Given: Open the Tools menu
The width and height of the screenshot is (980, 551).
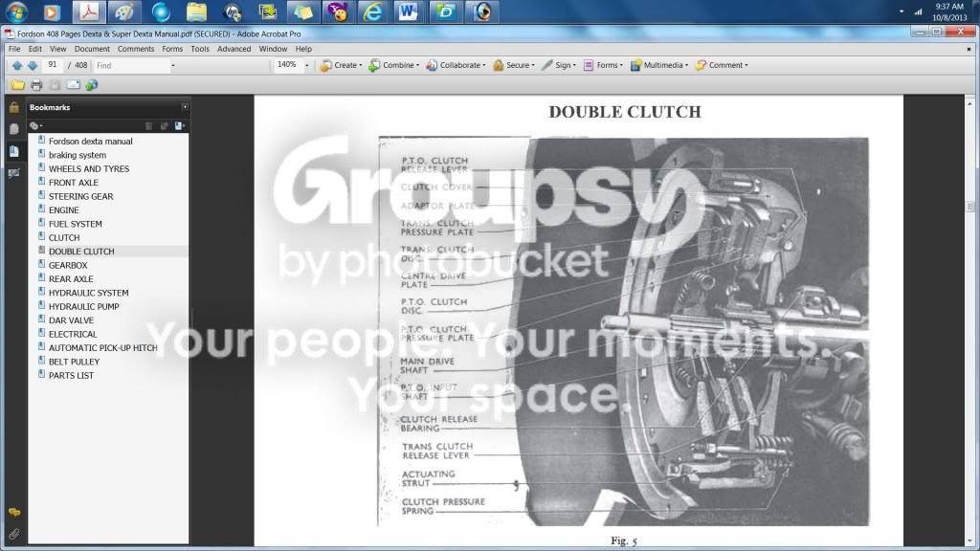Looking at the screenshot, I should click(200, 49).
